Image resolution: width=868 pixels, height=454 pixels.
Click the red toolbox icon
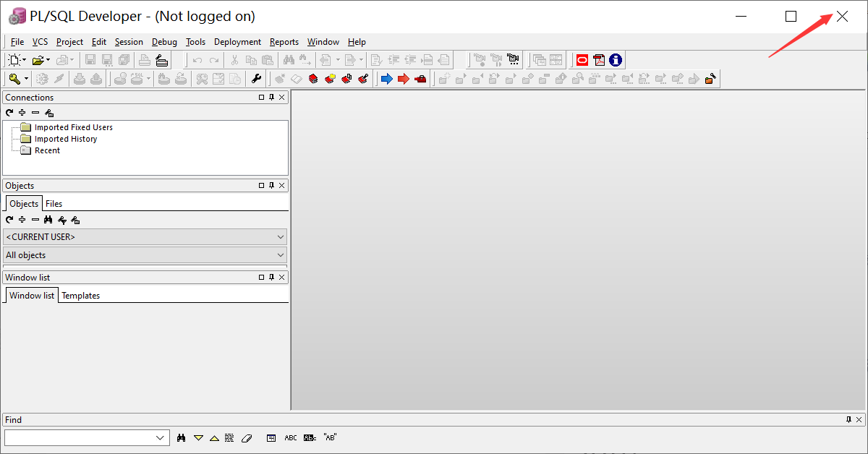420,79
